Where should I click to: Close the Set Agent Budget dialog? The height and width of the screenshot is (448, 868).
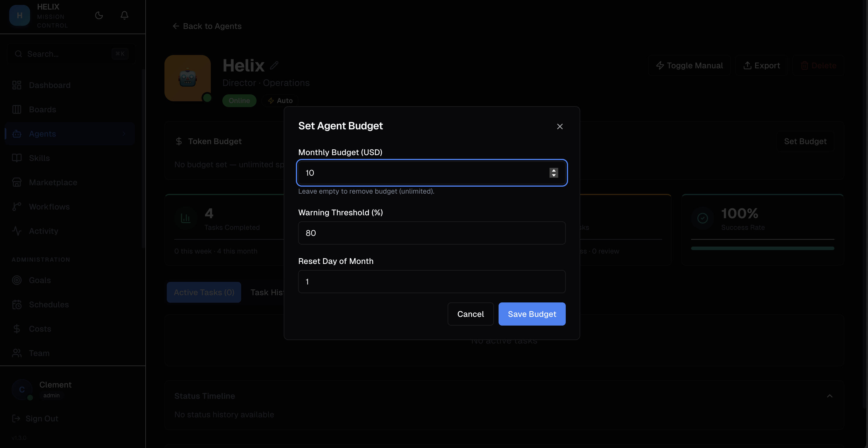pos(560,126)
